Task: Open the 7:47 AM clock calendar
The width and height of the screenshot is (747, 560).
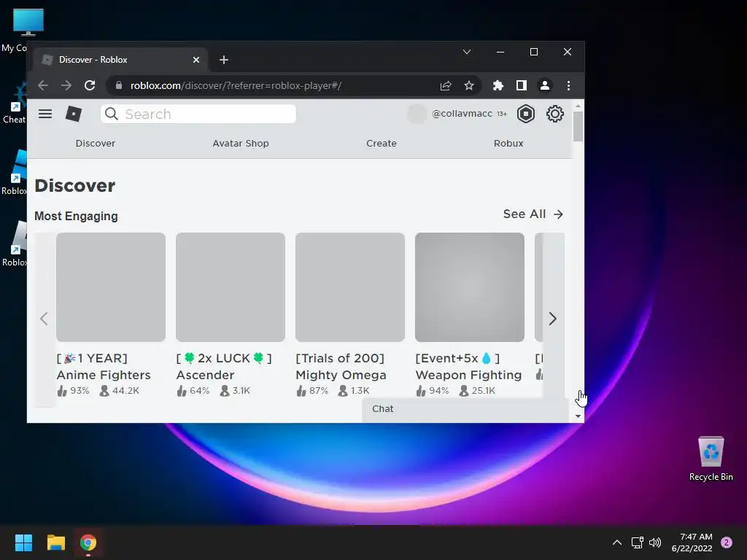Action: click(x=692, y=542)
